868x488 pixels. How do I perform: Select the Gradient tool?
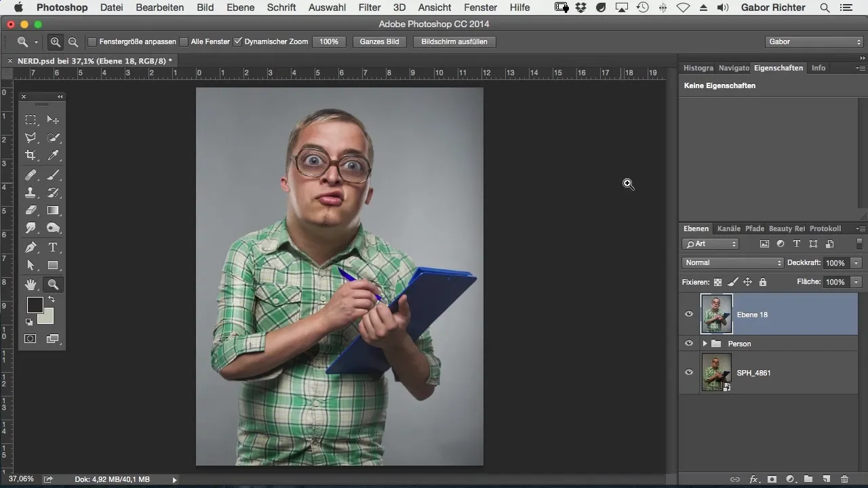click(x=53, y=211)
